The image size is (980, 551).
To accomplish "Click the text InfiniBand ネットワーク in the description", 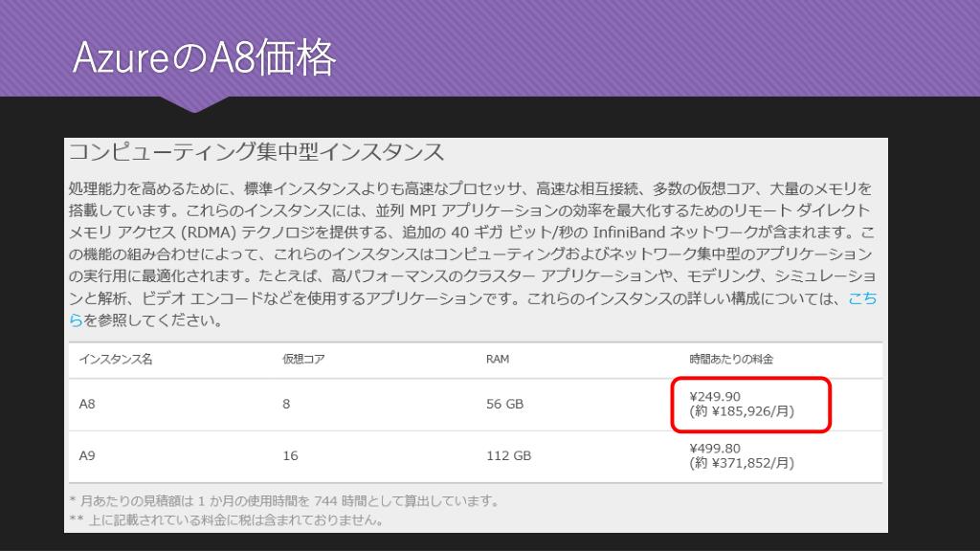I will coord(675,232).
